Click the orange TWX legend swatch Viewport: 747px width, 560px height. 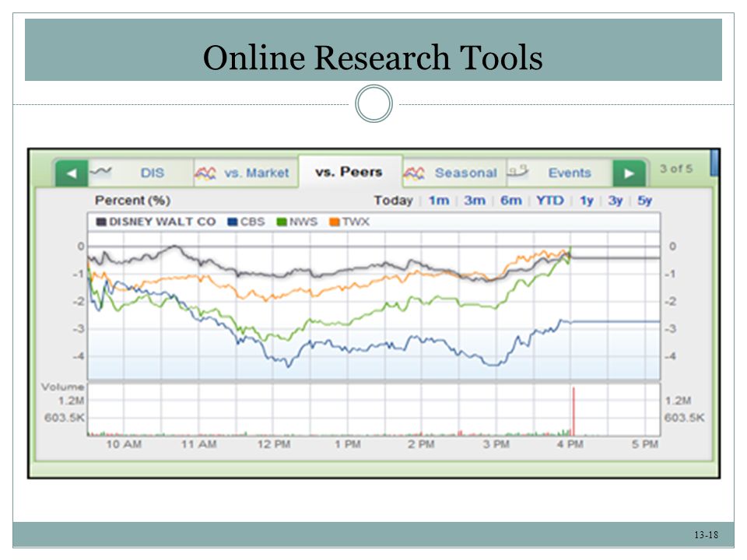pyautogui.click(x=335, y=222)
